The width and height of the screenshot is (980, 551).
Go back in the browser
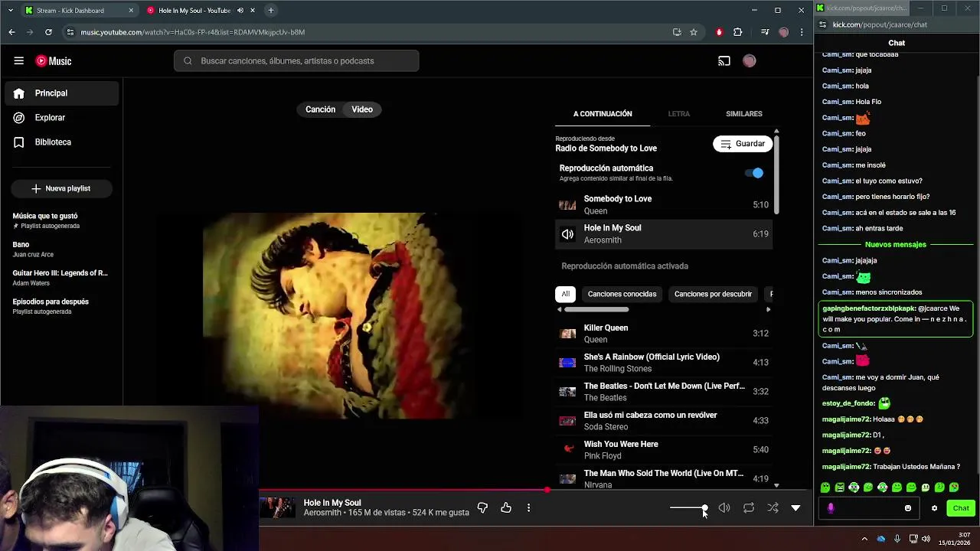pos(11,32)
